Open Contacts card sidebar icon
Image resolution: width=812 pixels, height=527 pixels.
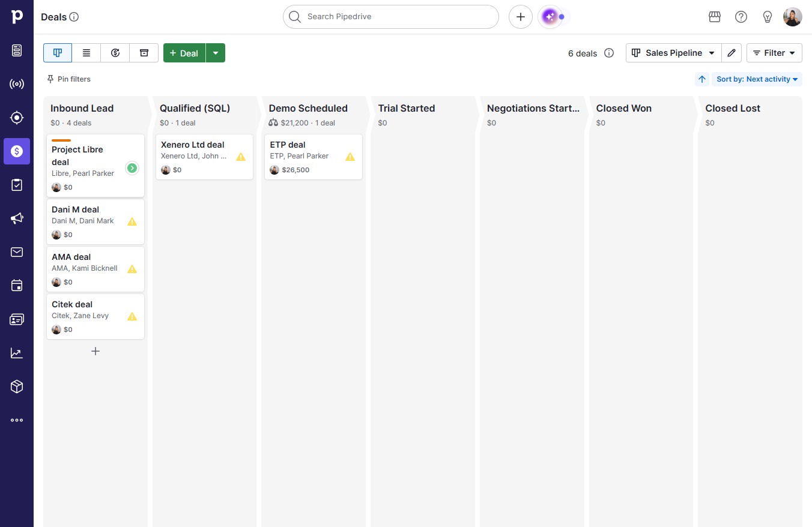pos(17,319)
